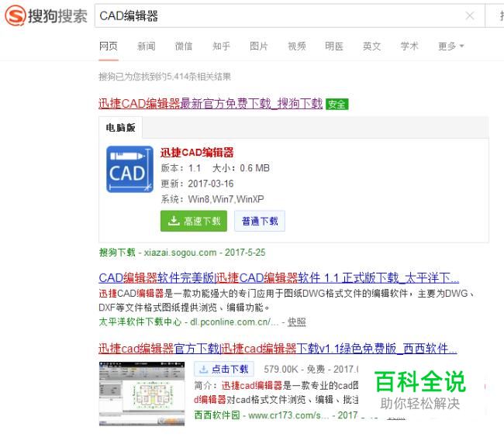Screen dimensions: 504x437
Task: Click the 普通下载 button
Action: [260, 221]
